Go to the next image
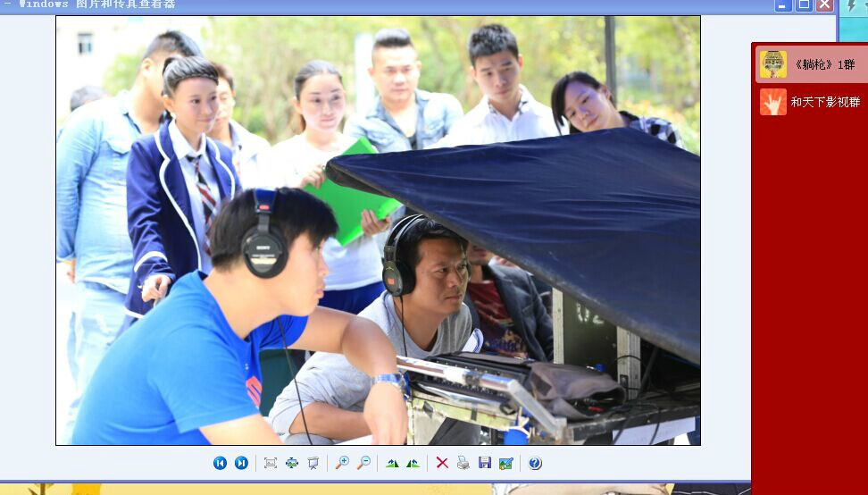The image size is (868, 495). tap(241, 463)
